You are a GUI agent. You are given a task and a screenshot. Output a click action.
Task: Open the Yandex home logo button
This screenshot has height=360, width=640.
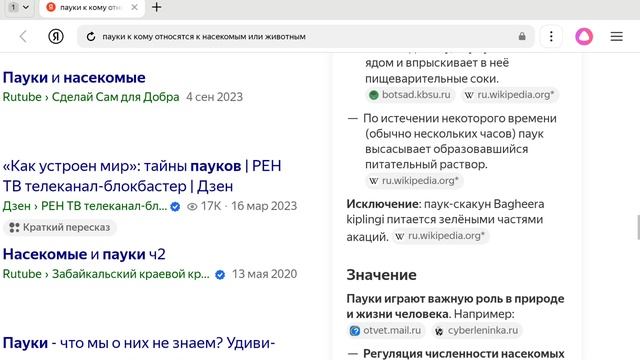click(x=56, y=36)
